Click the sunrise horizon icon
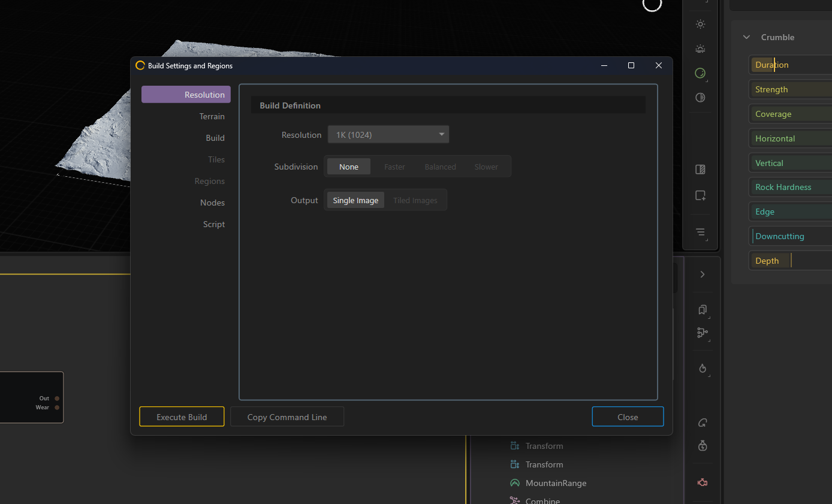Screen dimensions: 832x504 click(x=700, y=49)
